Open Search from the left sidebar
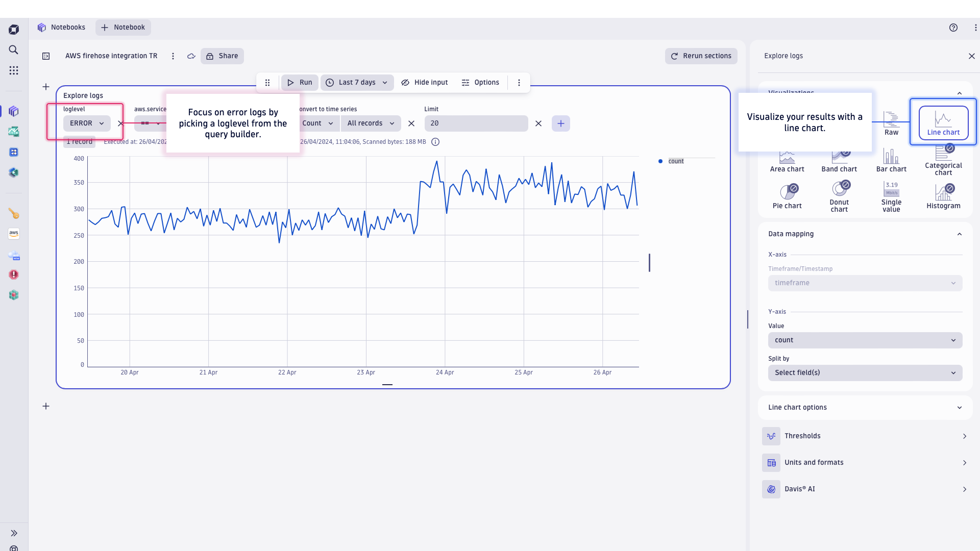 13,49
